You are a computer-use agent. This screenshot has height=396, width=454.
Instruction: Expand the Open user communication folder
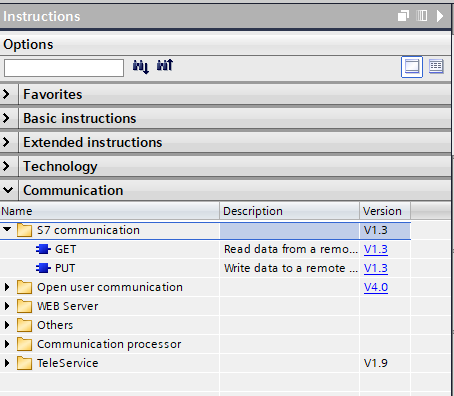(7, 287)
